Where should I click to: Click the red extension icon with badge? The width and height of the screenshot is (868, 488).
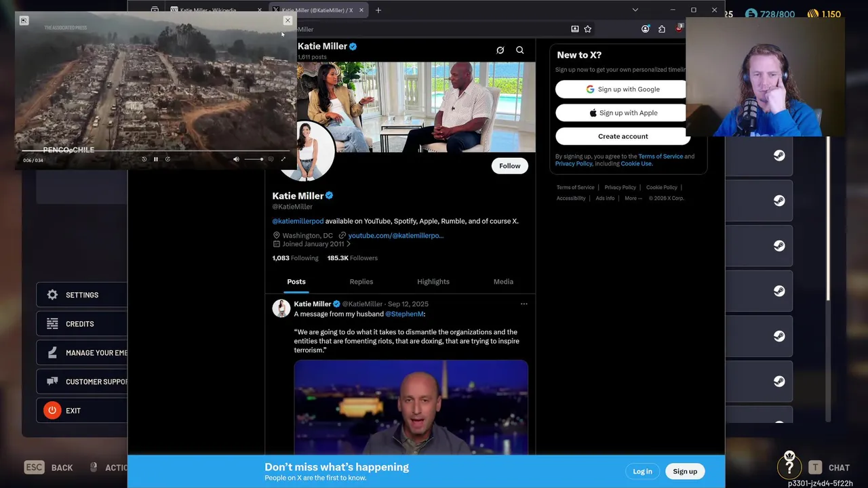[679, 29]
